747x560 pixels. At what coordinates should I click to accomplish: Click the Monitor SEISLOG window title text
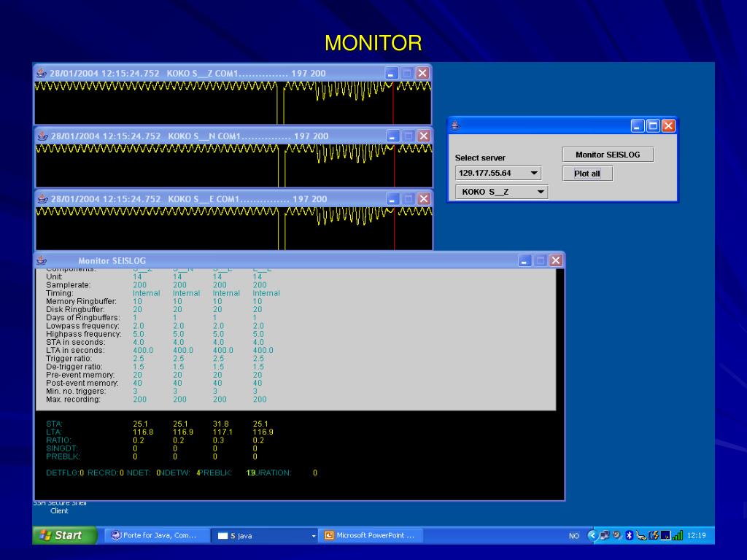click(x=112, y=260)
